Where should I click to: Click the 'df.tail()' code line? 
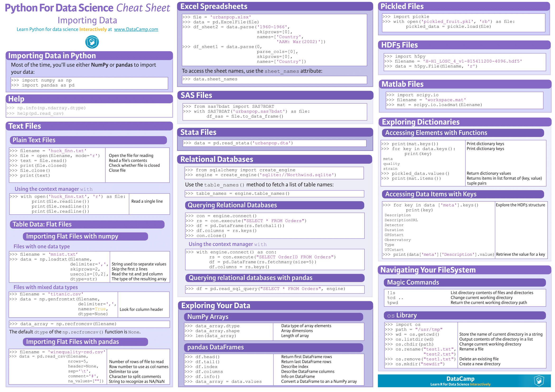tap(202, 362)
